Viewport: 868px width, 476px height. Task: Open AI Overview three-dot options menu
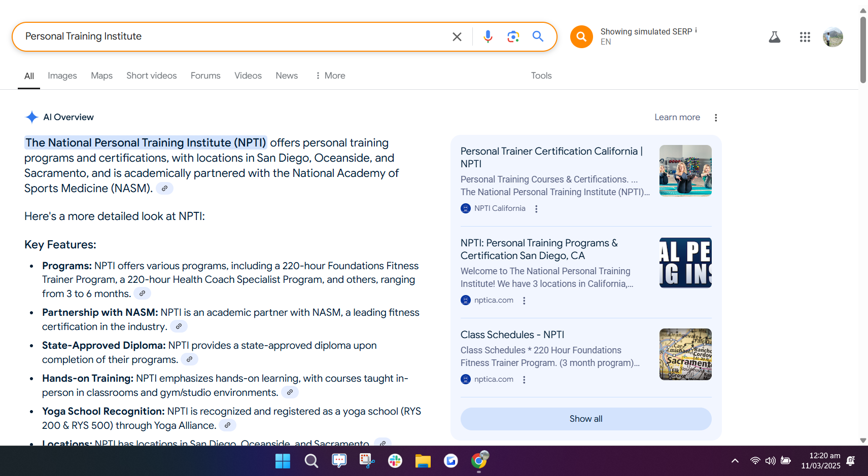point(716,118)
